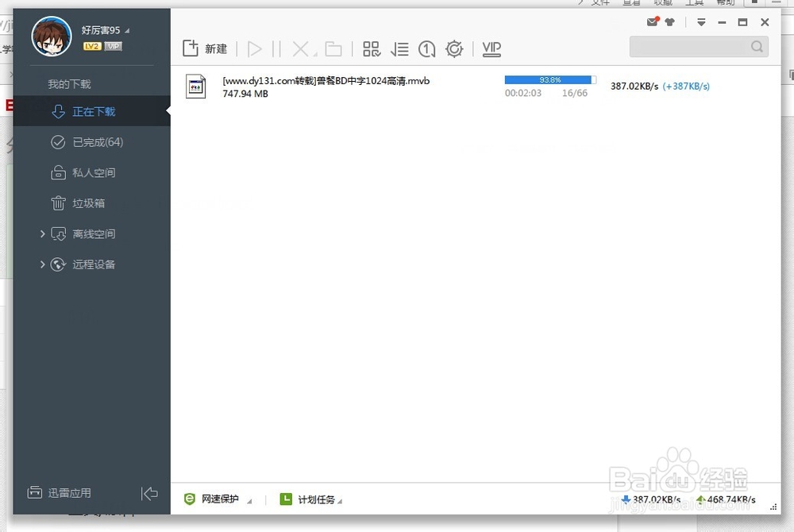794x532 pixels.
Task: Click the LV2 level badge
Action: tap(92, 46)
